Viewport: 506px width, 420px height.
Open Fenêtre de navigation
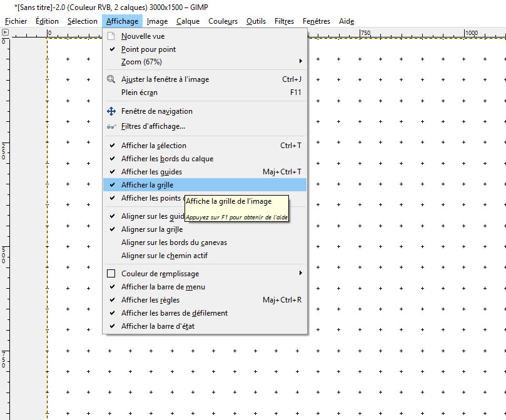[x=205, y=111]
